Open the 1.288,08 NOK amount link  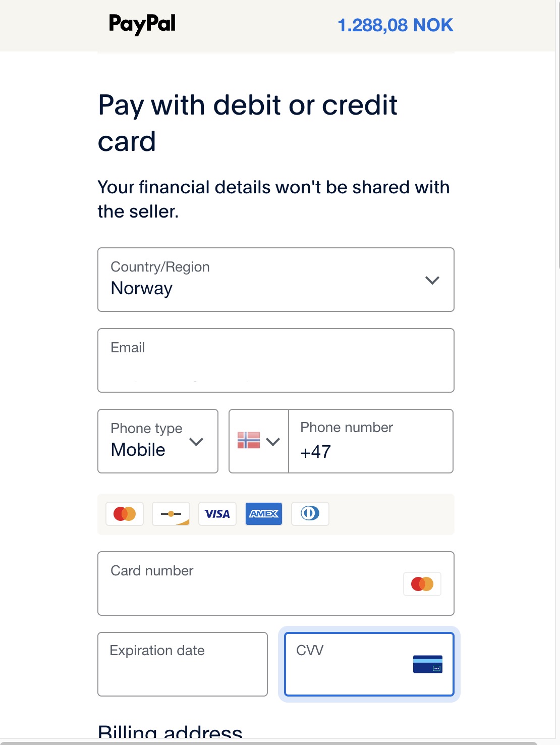point(395,25)
